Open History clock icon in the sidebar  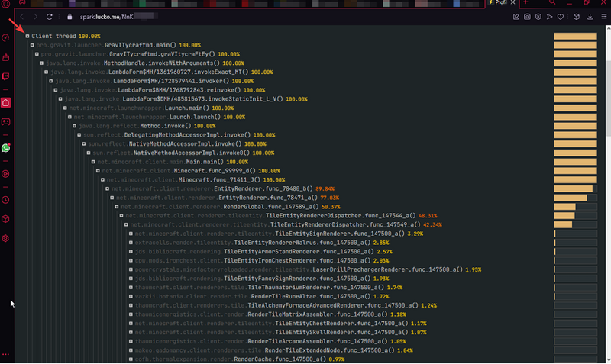[x=6, y=200]
